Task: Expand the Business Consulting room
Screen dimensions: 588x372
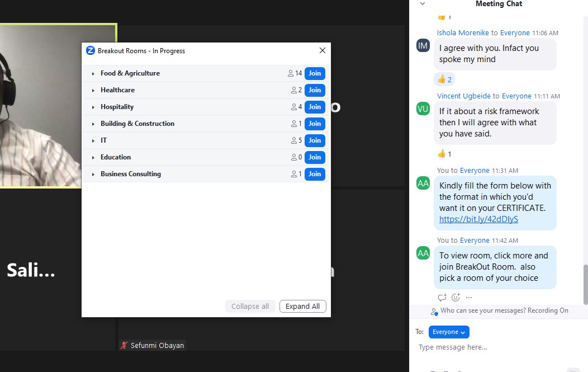Action: [93, 174]
